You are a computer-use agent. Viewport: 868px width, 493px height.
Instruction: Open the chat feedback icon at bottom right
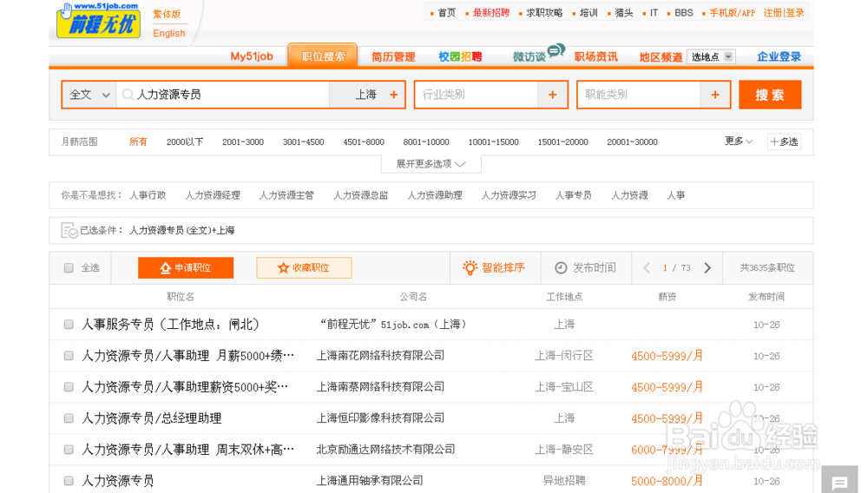[839, 482]
